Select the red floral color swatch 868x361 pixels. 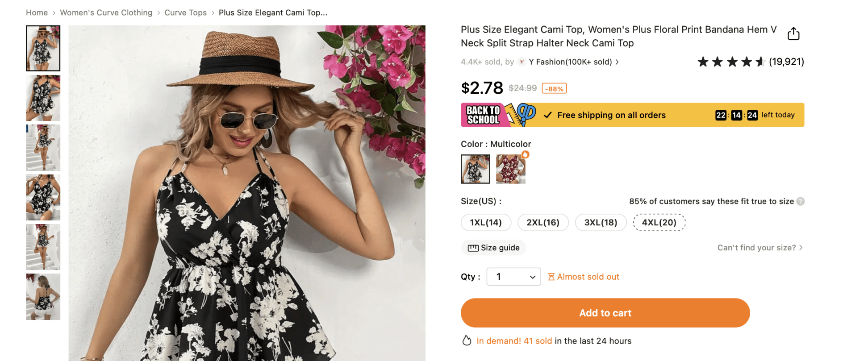coord(510,169)
